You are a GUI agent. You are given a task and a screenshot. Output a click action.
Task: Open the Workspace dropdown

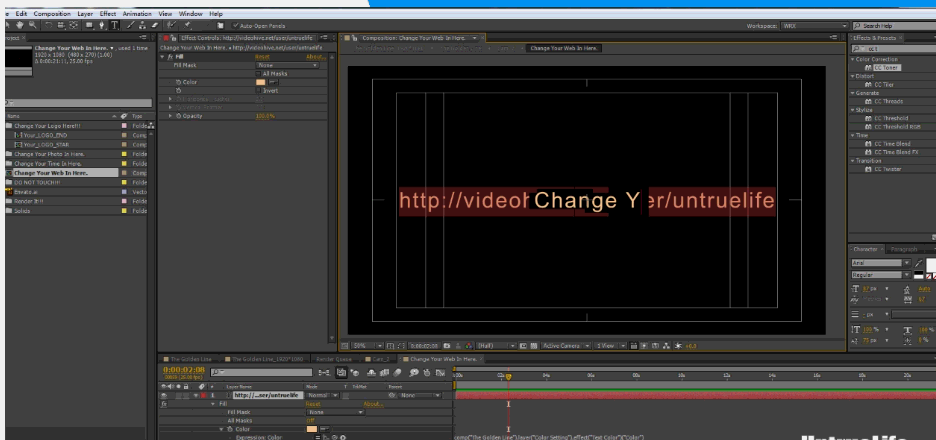coord(814,26)
